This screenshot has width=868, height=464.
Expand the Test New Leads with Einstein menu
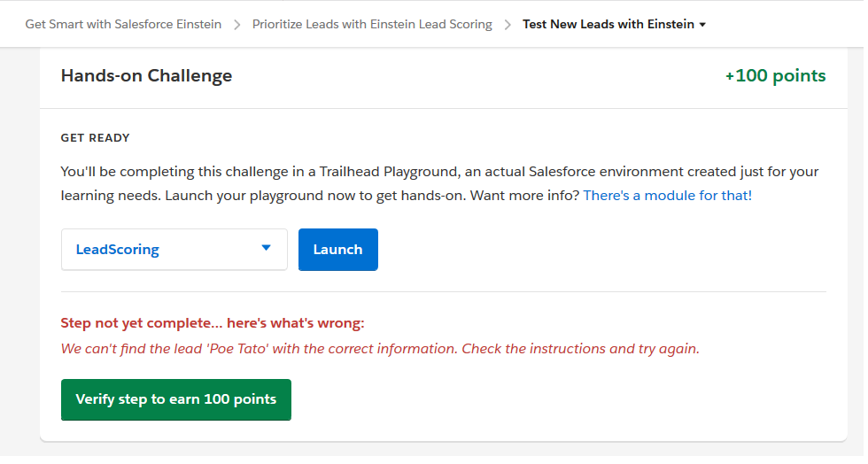[x=608, y=24]
